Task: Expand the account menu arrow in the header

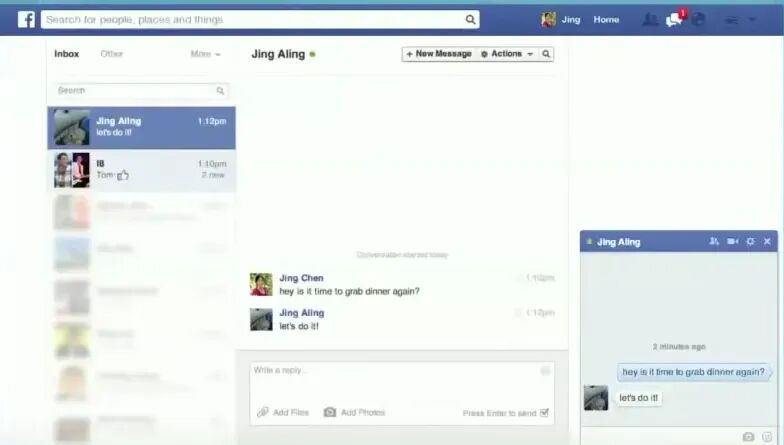Action: [x=752, y=20]
